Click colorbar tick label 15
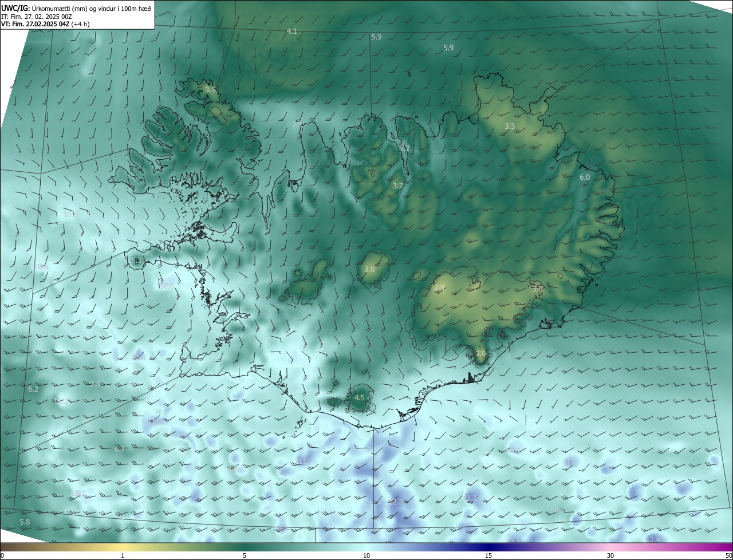The width and height of the screenshot is (733, 560). click(488, 555)
